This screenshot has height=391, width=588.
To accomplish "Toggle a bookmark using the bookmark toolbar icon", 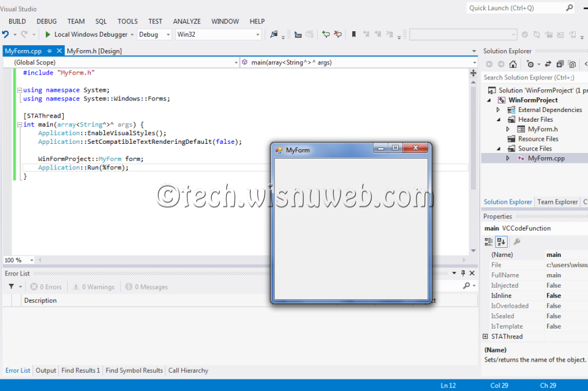I will (354, 34).
